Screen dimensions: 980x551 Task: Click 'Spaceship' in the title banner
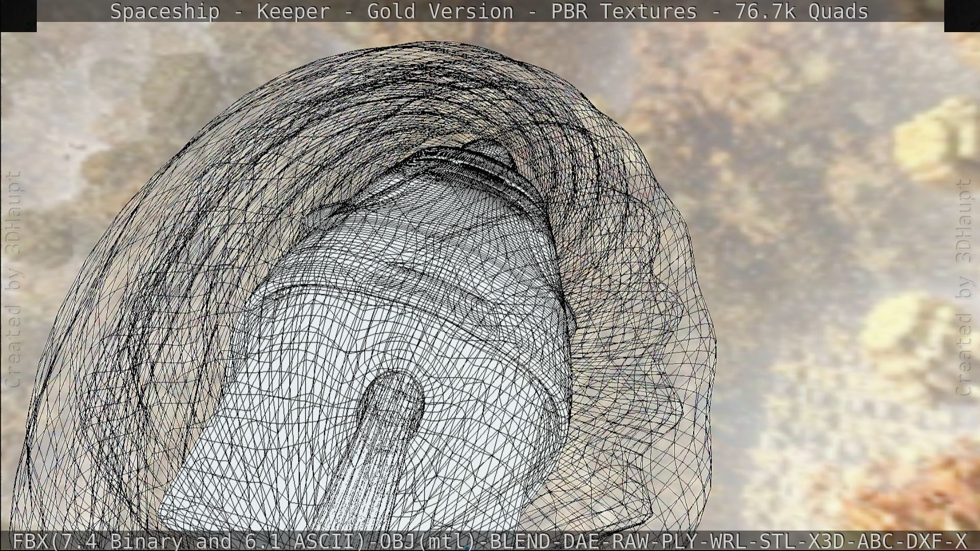tap(164, 11)
